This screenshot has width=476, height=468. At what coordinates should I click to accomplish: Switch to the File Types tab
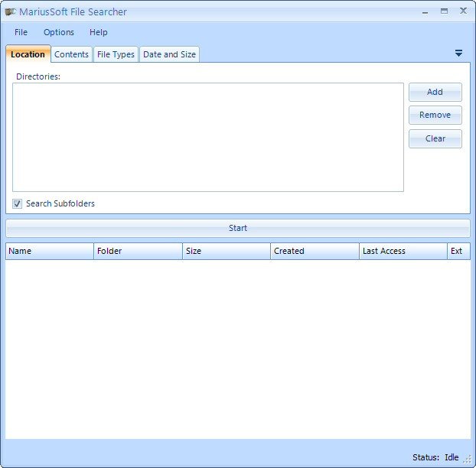coord(116,54)
